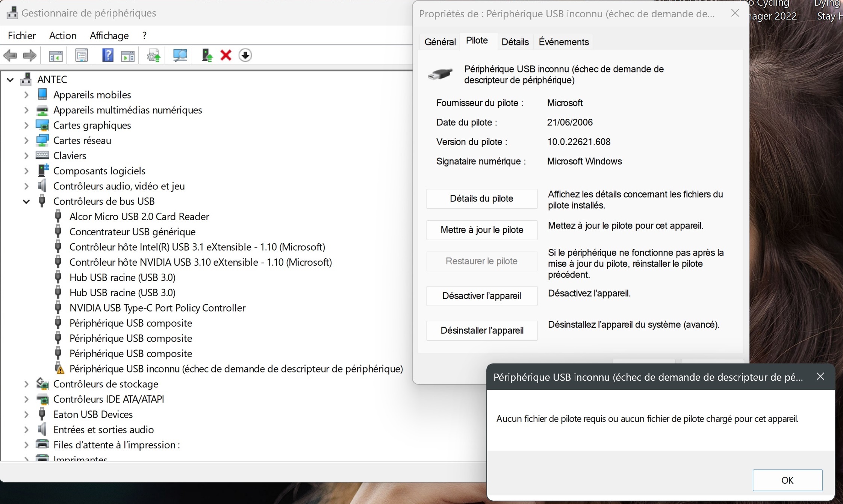Click the blue help question-mark icon

tap(107, 56)
